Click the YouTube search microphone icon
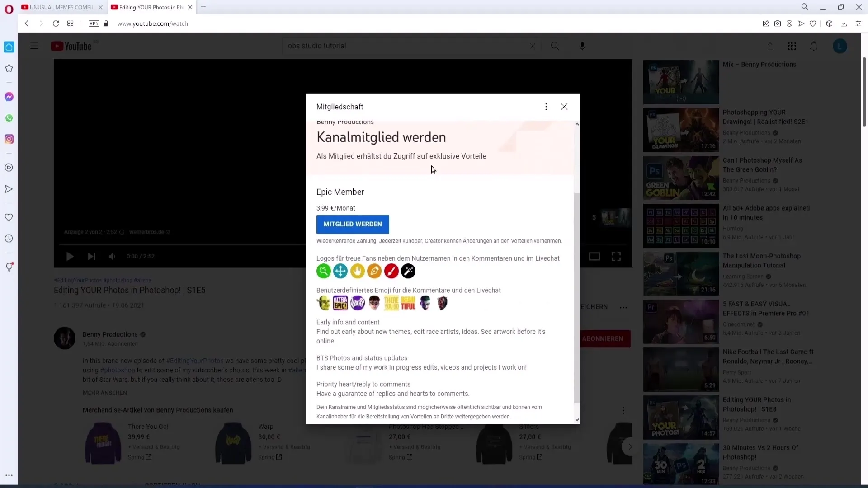868x488 pixels. click(x=582, y=46)
